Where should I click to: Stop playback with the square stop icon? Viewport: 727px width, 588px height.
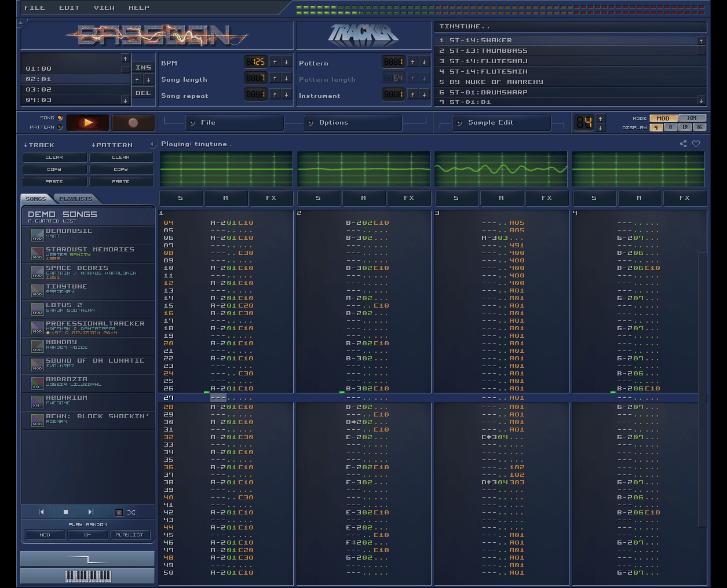pos(65,512)
